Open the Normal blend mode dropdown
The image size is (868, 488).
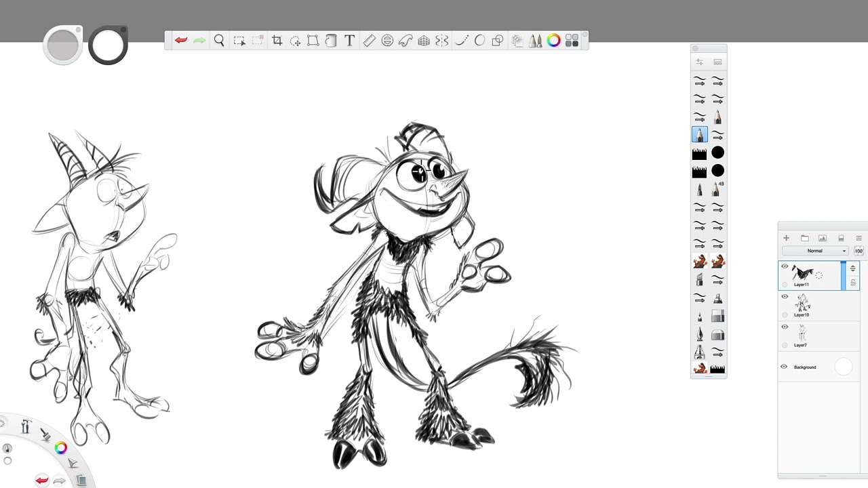coord(816,251)
